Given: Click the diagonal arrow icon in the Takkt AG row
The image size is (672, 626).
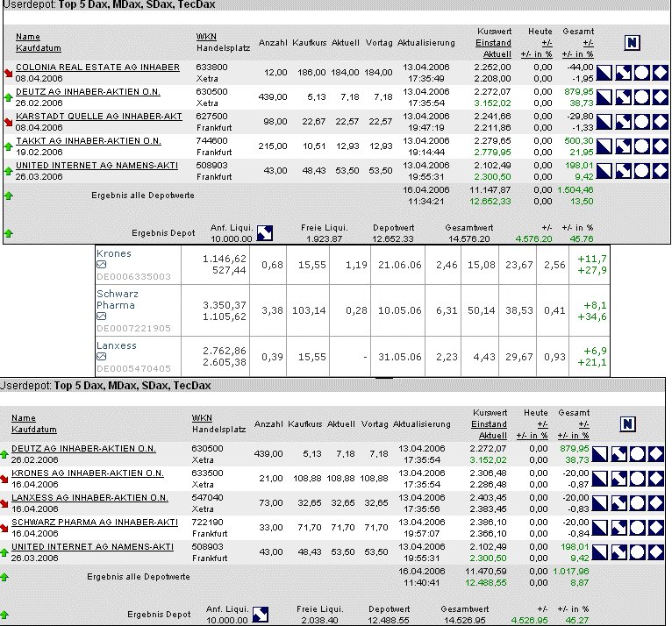Looking at the screenshot, I should click(623, 146).
